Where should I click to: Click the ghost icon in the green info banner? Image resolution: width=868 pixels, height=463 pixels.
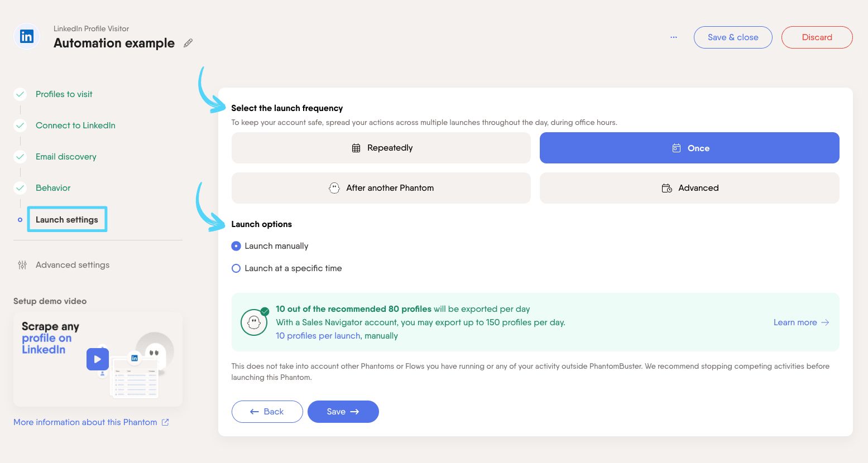(254, 322)
